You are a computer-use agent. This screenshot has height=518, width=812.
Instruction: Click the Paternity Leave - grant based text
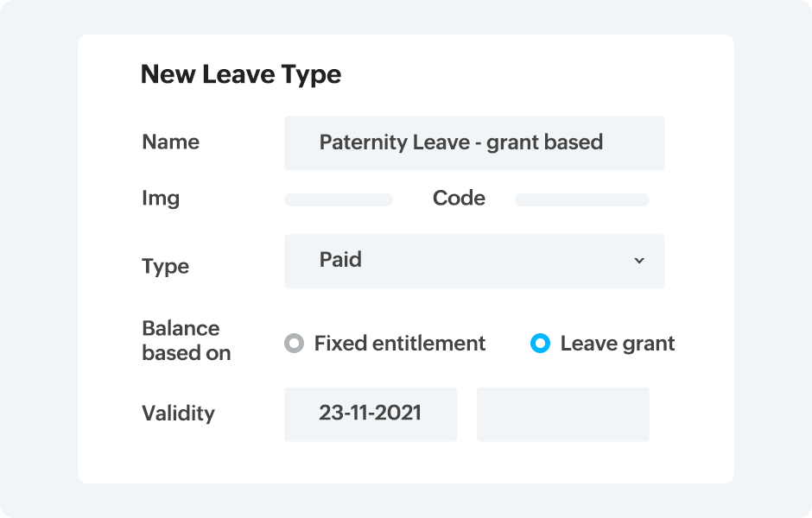(460, 142)
